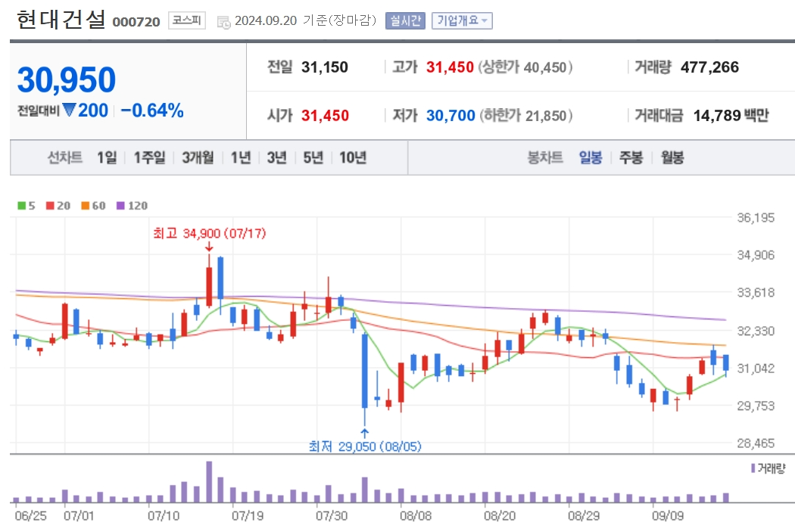Click the 현대건설 stock name
This screenshot has height=532, width=795.
click(61, 19)
